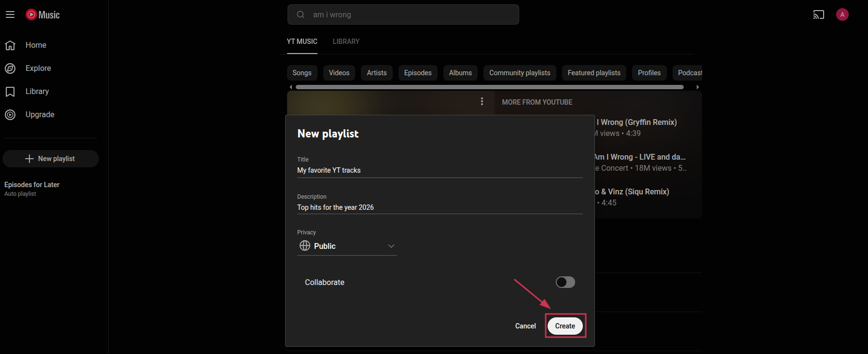
Task: Open Explore from the sidebar
Action: [38, 68]
